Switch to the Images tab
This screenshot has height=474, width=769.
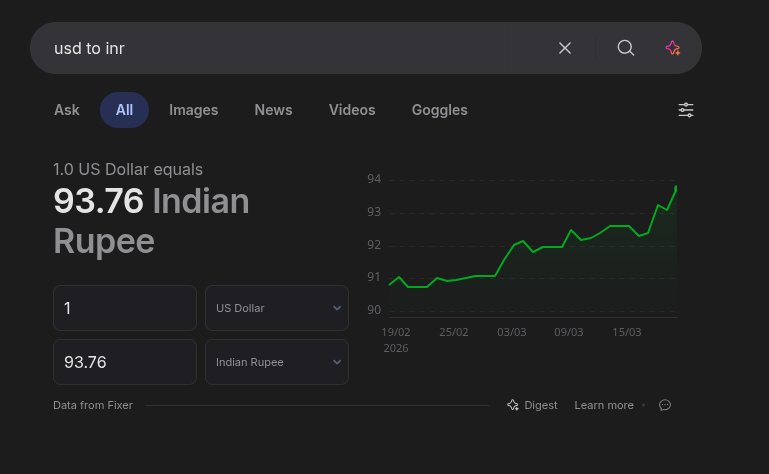[193, 110]
